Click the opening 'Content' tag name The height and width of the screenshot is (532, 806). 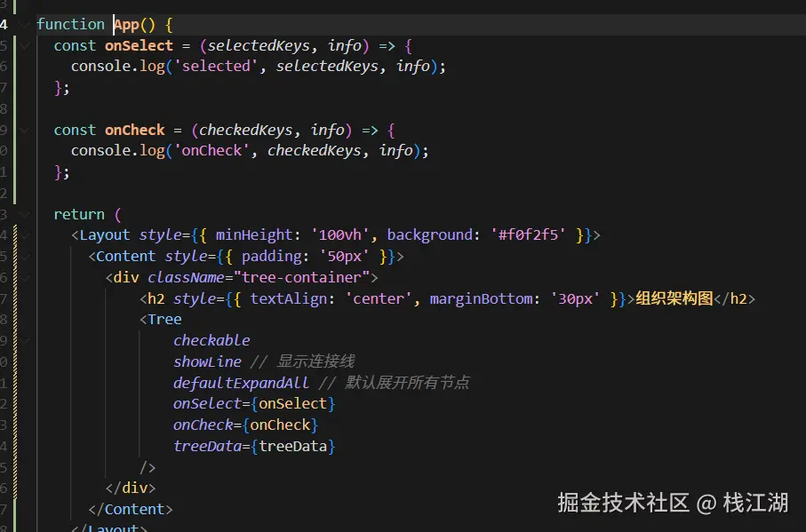click(126, 257)
